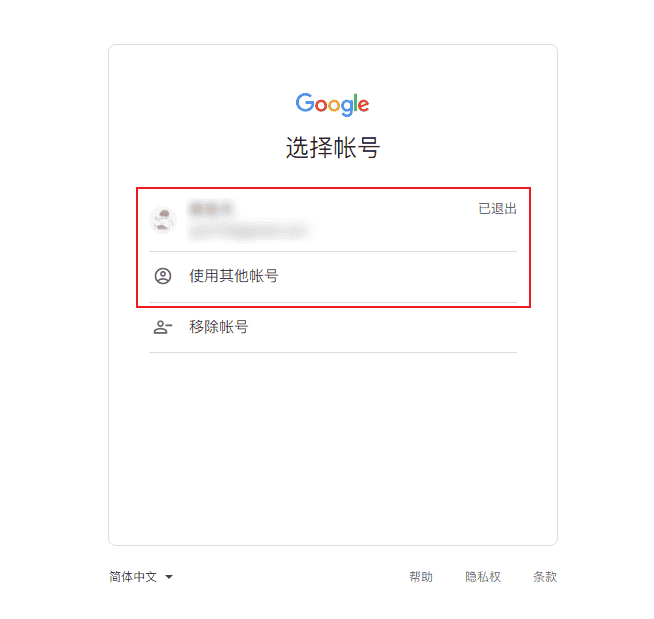Open the 隐私权 link

[483, 577]
